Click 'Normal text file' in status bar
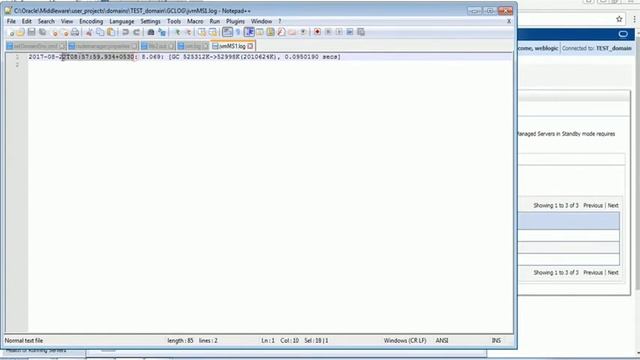The height and width of the screenshot is (360, 640). (24, 340)
